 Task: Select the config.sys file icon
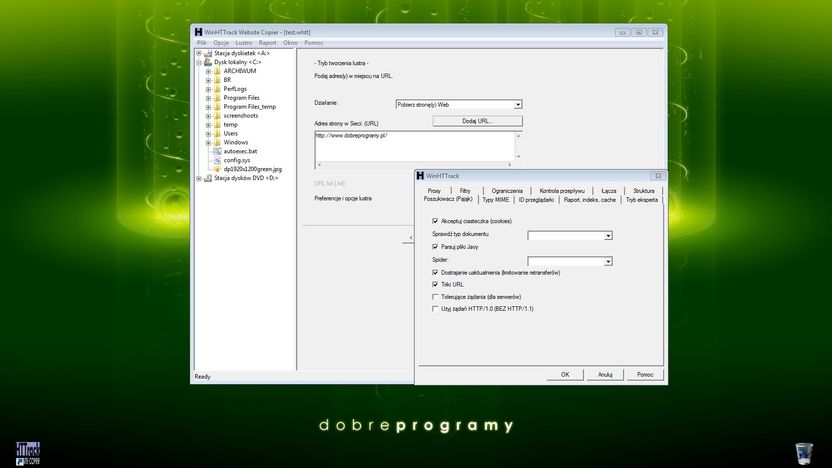pyautogui.click(x=217, y=160)
